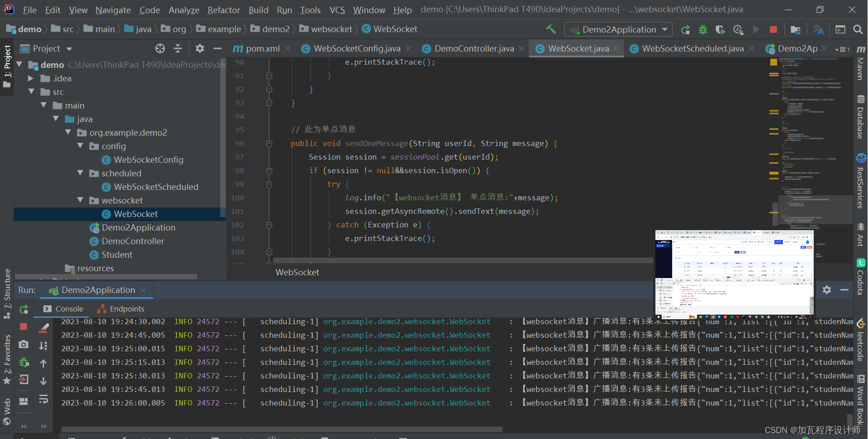Click the Build project hammer icon
The image size is (868, 439).
551,29
